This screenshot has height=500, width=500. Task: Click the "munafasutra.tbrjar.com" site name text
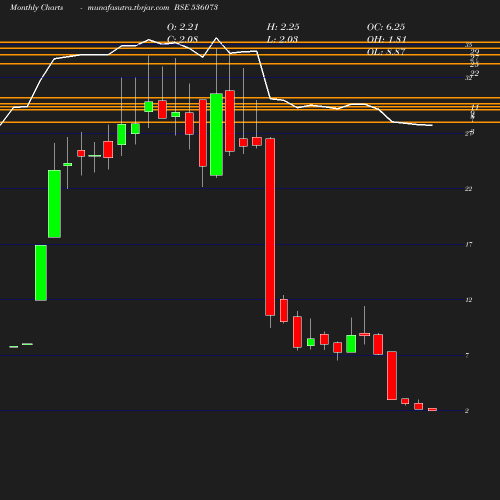coord(128,7)
